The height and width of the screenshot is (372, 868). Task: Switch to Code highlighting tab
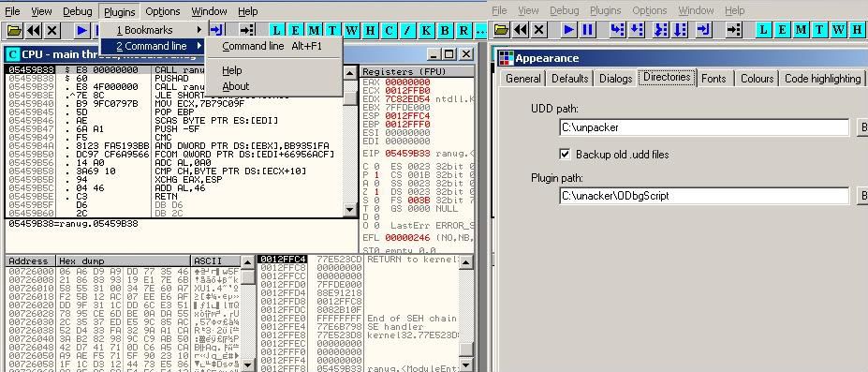coord(823,79)
